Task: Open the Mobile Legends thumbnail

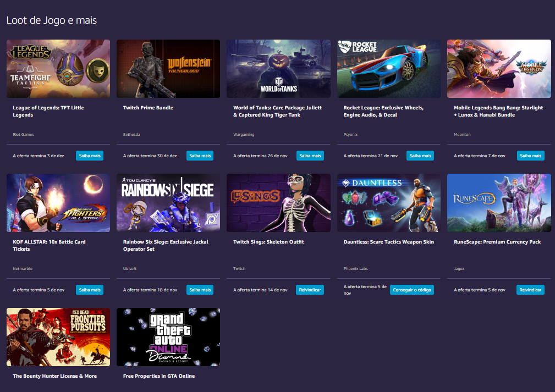Action: click(499, 69)
